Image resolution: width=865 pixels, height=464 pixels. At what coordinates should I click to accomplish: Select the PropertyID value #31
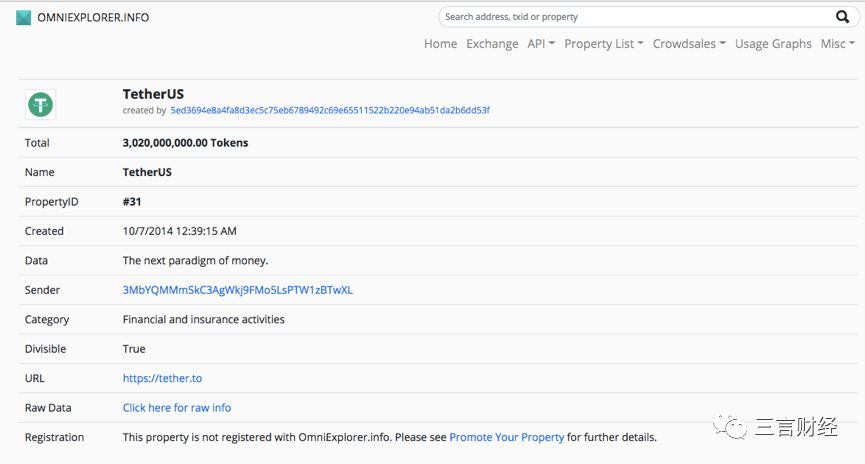pos(132,202)
